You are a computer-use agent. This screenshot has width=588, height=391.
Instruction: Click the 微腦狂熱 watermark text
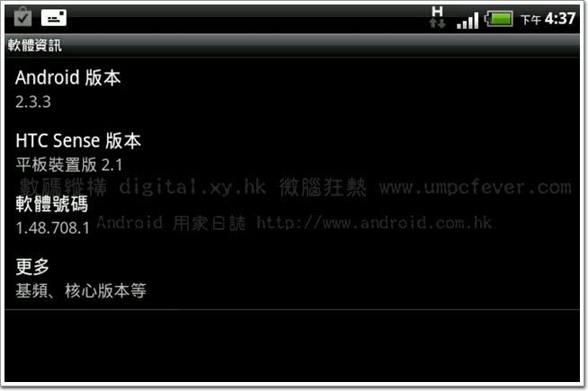pos(323,187)
